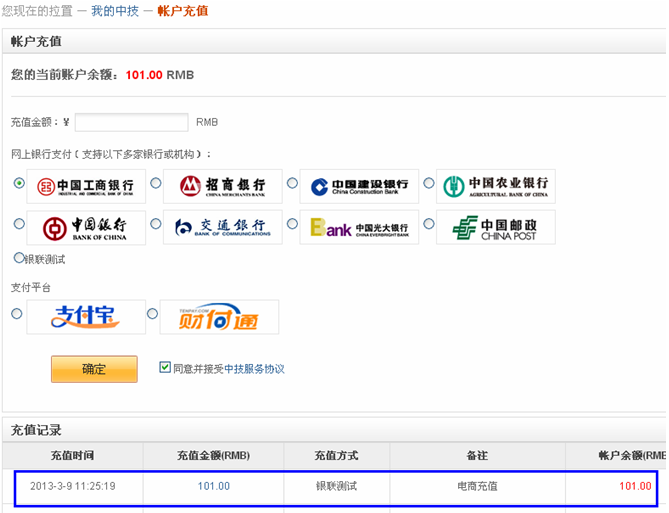
Task: Click the Tenpay (财付通) logo
Action: click(219, 317)
